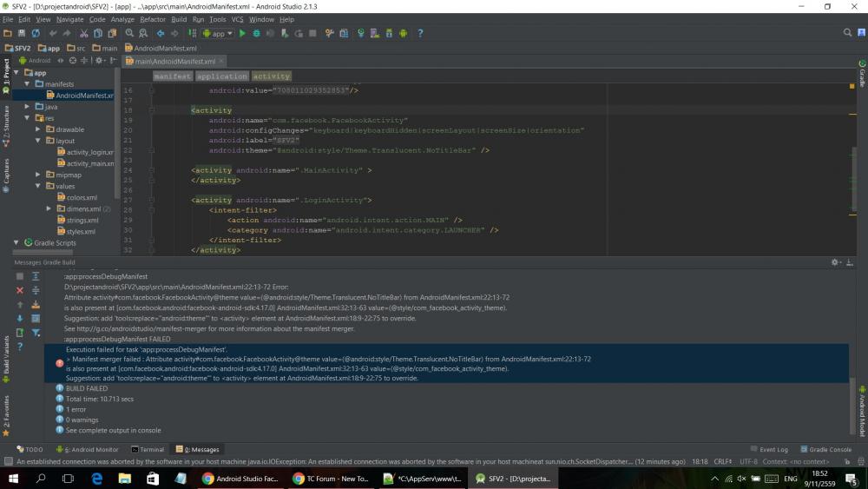Click the Replace toolbar icon
The width and height of the screenshot is (868, 489).
pos(143,33)
